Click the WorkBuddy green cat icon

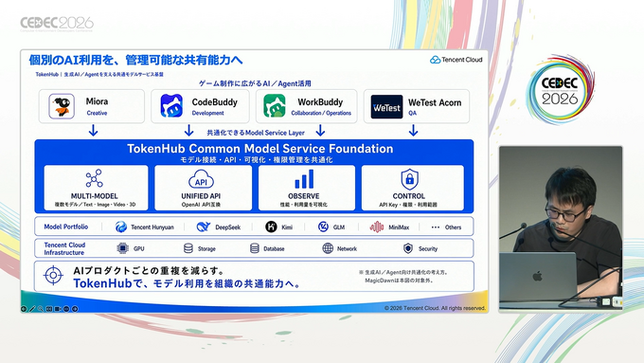[275, 106]
